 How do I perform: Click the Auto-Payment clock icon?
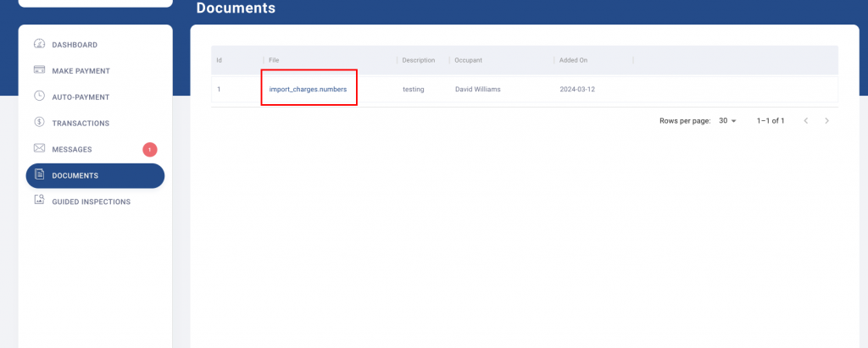39,97
